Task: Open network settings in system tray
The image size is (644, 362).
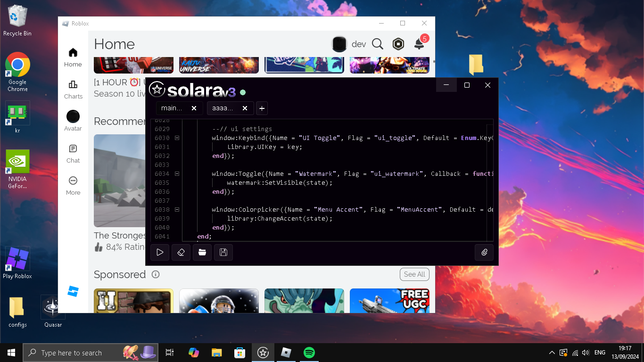Action: point(575,353)
